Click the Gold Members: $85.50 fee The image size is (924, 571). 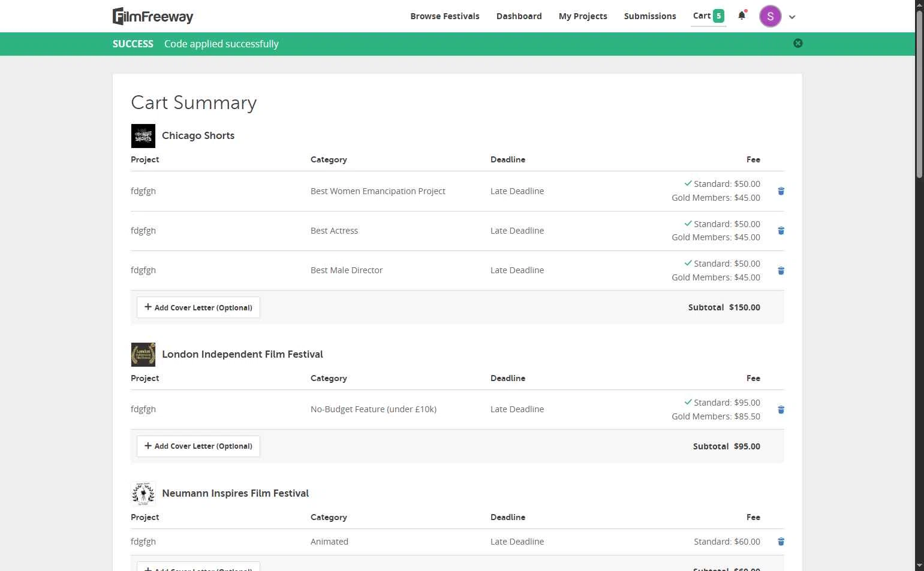point(716,416)
